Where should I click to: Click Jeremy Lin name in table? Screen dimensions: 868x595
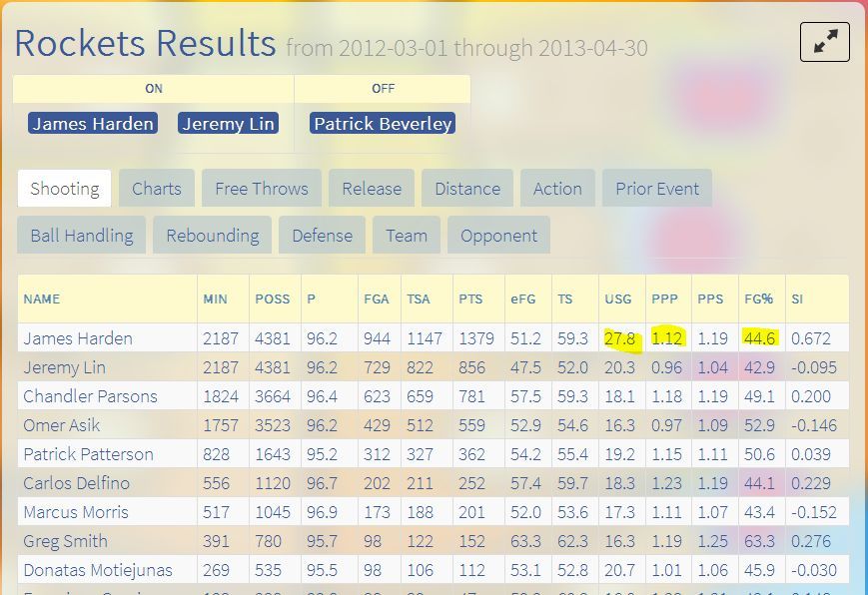(x=64, y=367)
